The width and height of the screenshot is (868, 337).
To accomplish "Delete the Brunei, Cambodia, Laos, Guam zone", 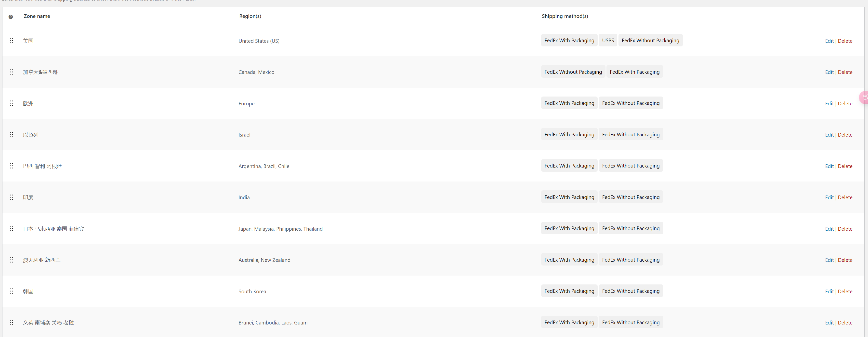I will coord(845,323).
